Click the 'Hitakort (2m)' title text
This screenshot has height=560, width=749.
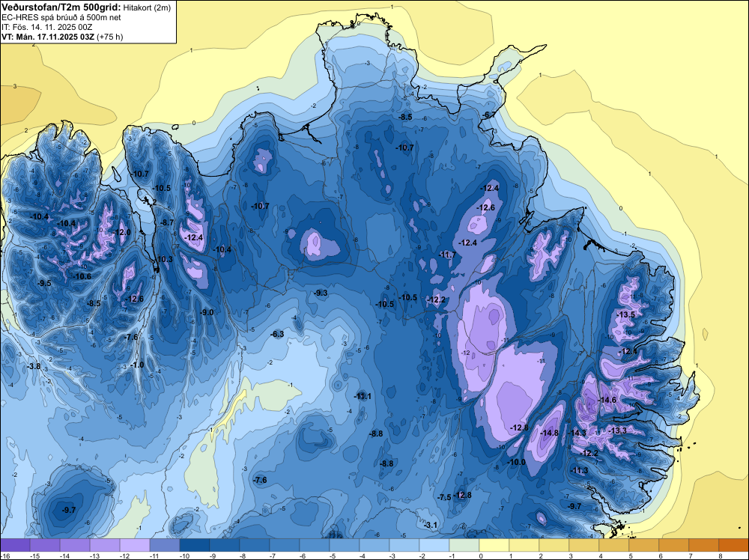(x=147, y=7)
